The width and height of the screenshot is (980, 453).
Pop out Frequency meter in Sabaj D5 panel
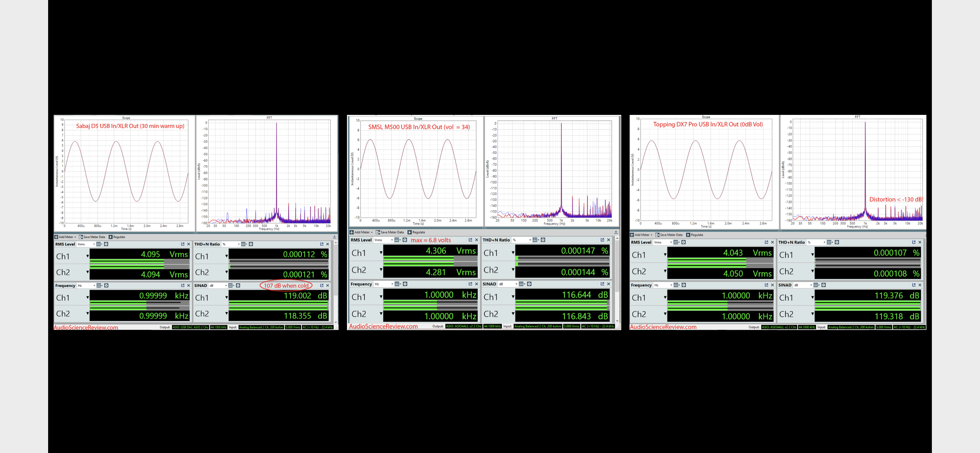pyautogui.click(x=183, y=286)
